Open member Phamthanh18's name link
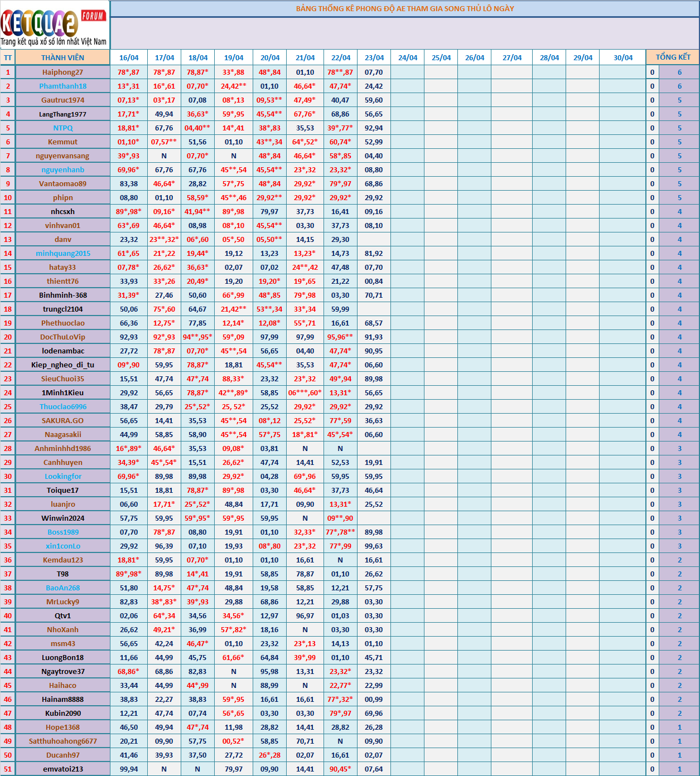Screen dimensions: 700x776 pos(62,86)
